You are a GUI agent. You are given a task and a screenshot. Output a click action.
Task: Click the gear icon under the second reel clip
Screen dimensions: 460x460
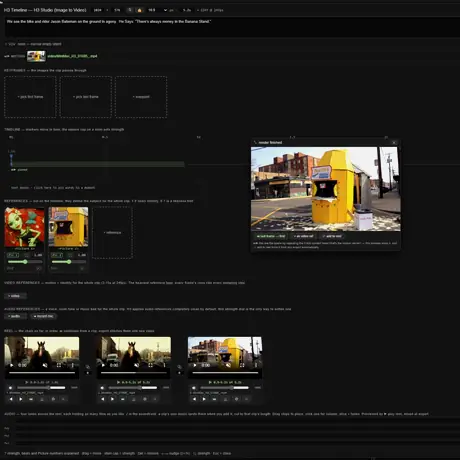(x=145, y=399)
